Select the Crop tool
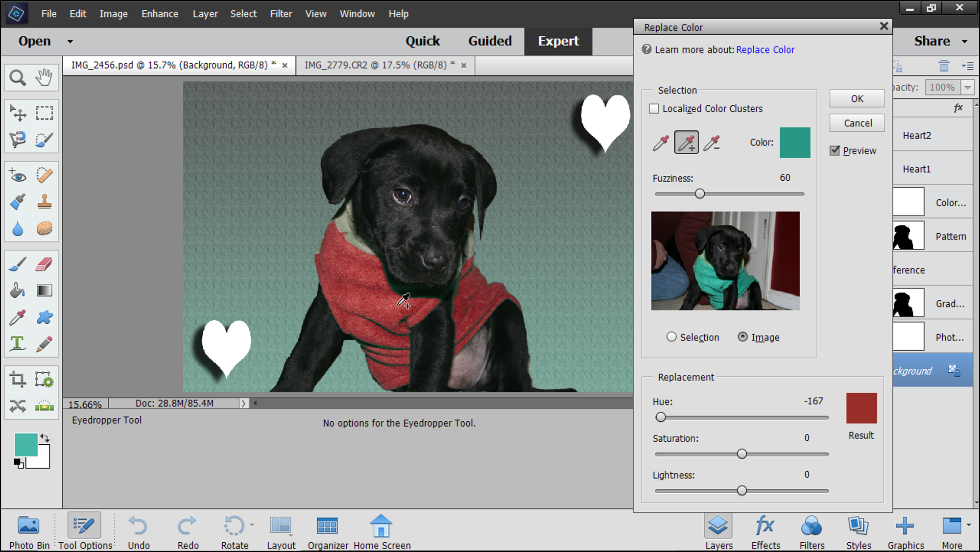 pyautogui.click(x=18, y=380)
